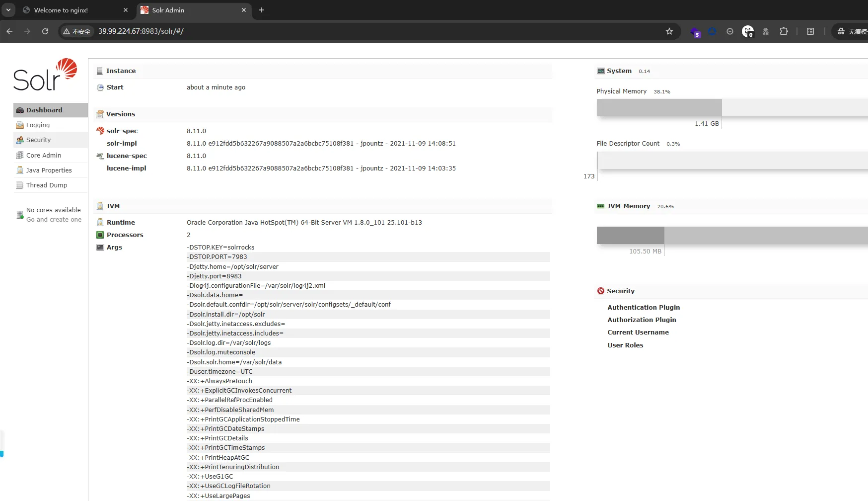Click the red Security panel icon
The image size is (868, 501).
click(x=601, y=291)
